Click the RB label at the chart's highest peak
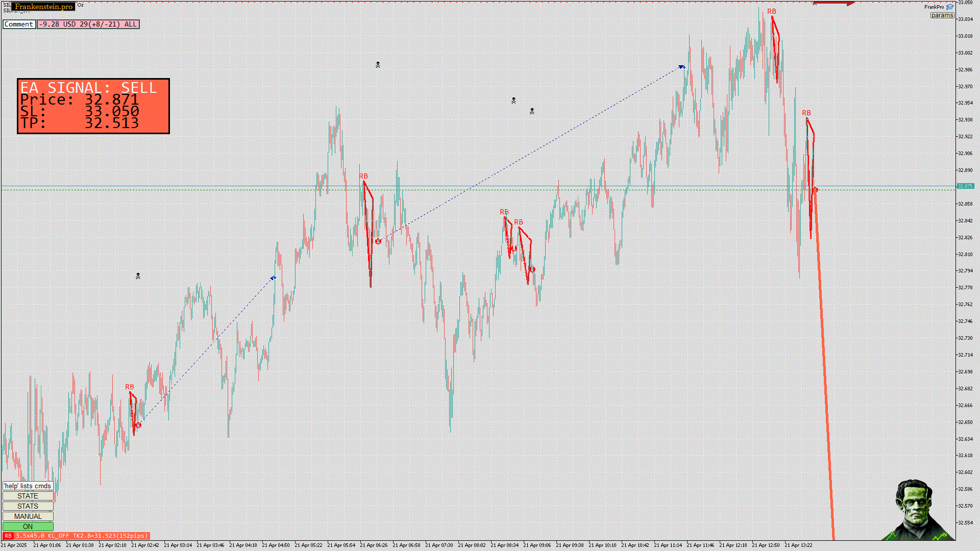Image resolution: width=980 pixels, height=551 pixels. coord(771,11)
